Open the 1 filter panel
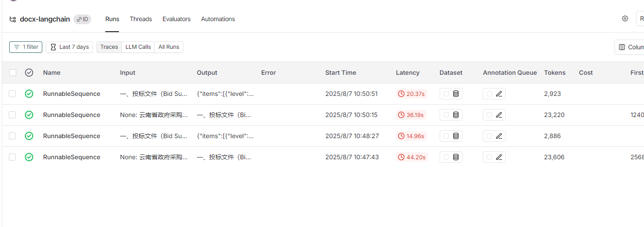Image resolution: width=644 pixels, height=227 pixels. [x=26, y=47]
